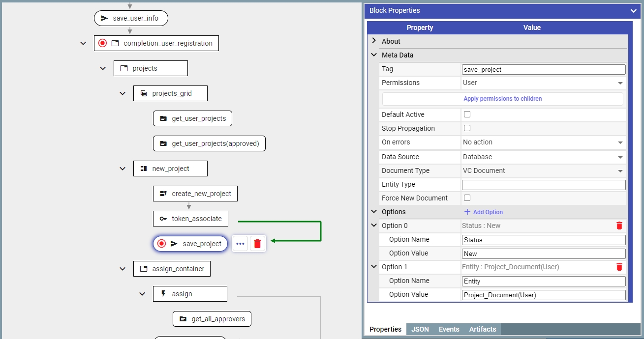Open the Artifacts tab
The width and height of the screenshot is (644, 339).
(x=482, y=329)
